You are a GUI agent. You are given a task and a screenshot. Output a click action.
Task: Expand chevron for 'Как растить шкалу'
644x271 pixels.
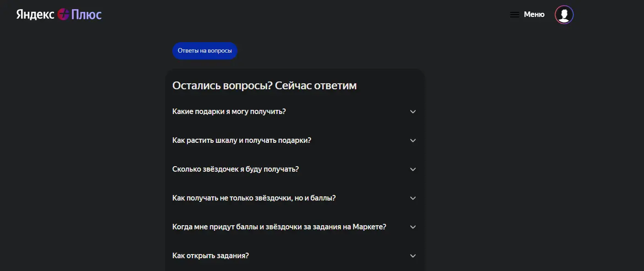click(x=413, y=141)
